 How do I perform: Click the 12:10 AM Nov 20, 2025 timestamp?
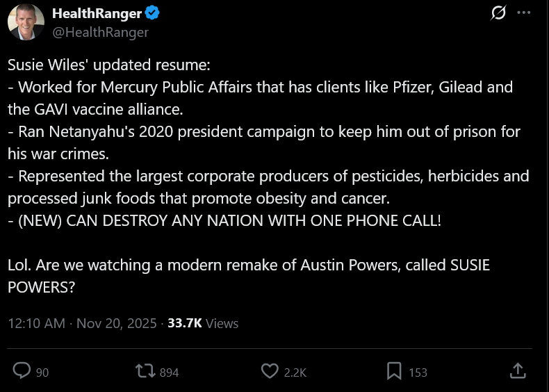tap(83, 323)
